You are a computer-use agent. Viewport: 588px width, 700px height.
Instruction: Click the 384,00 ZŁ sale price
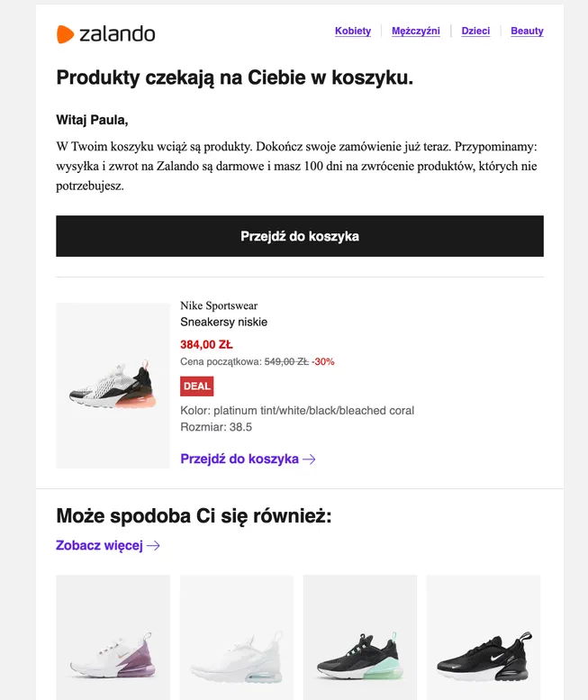pyautogui.click(x=206, y=344)
